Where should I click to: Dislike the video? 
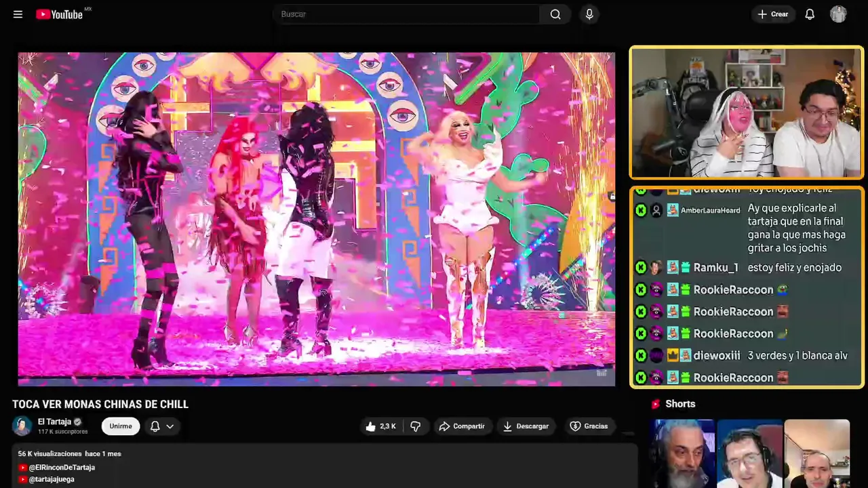416,426
